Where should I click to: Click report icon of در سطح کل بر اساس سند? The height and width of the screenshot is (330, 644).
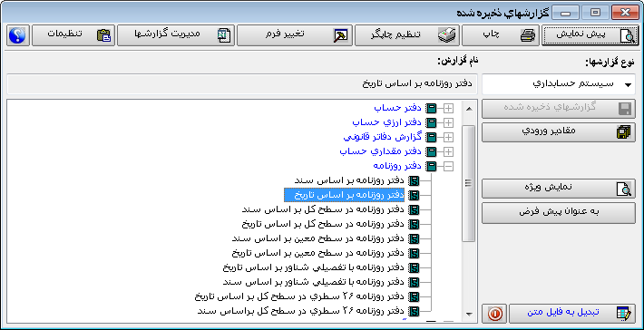[x=415, y=209]
